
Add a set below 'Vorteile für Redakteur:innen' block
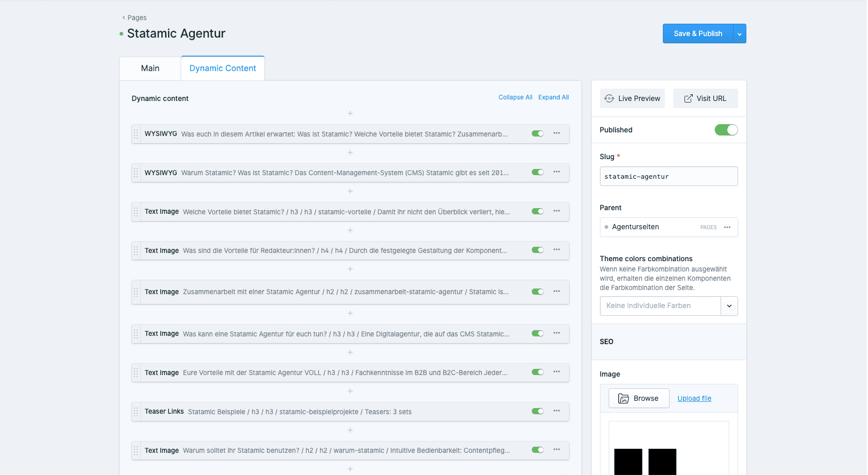(x=350, y=269)
